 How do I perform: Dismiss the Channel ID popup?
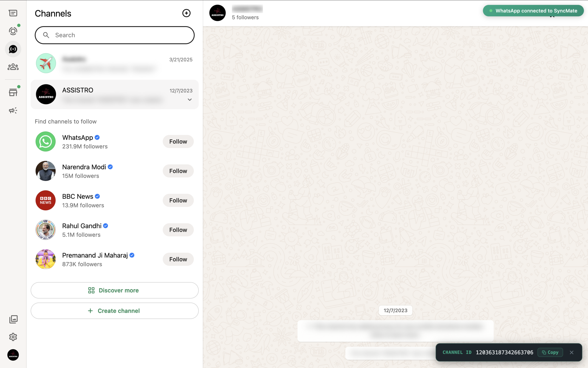tap(571, 352)
